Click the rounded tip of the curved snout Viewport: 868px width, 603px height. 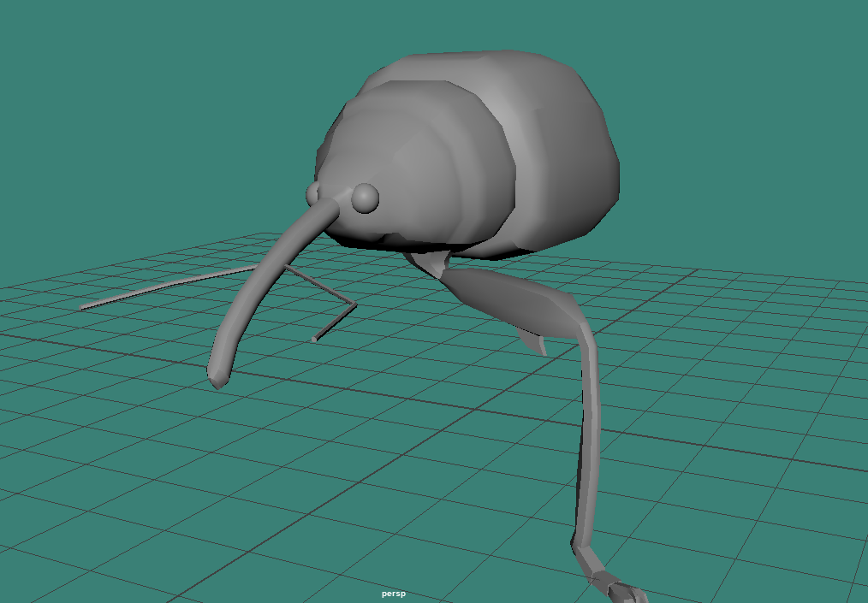[x=217, y=375]
